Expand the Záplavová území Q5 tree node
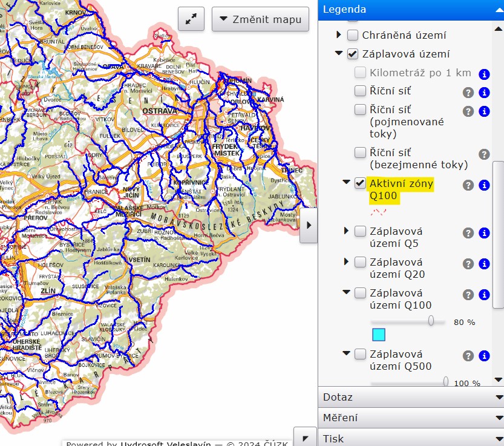 point(346,231)
